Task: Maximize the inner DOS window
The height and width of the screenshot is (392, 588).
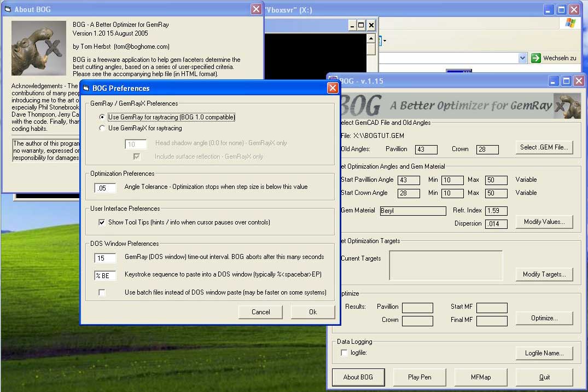Action: coord(361,25)
